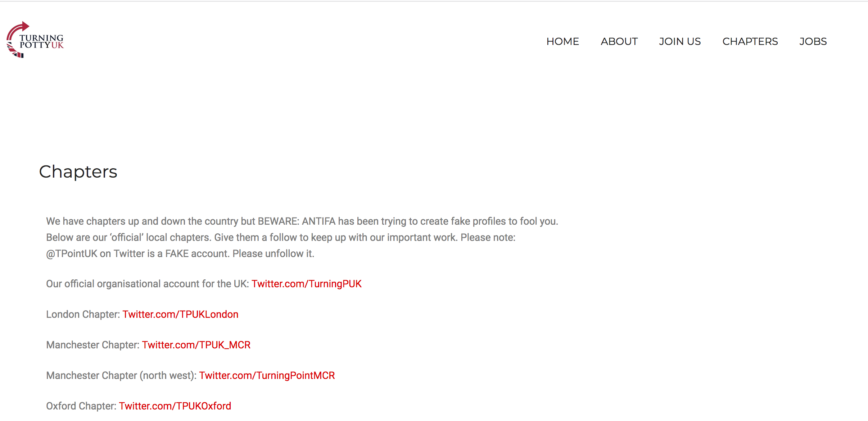The height and width of the screenshot is (421, 868).
Task: Select CHAPTERS in the navigation
Action: coord(750,42)
